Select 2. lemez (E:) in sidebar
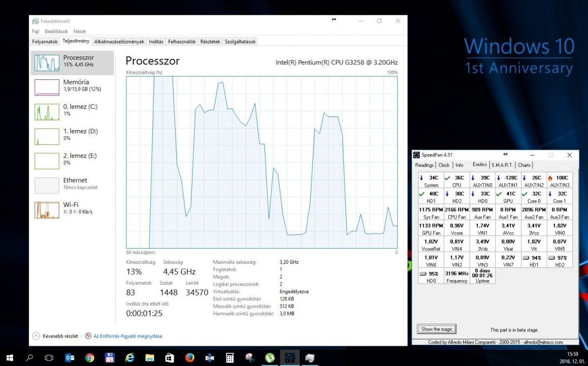The height and width of the screenshot is (366, 588). coord(72,161)
